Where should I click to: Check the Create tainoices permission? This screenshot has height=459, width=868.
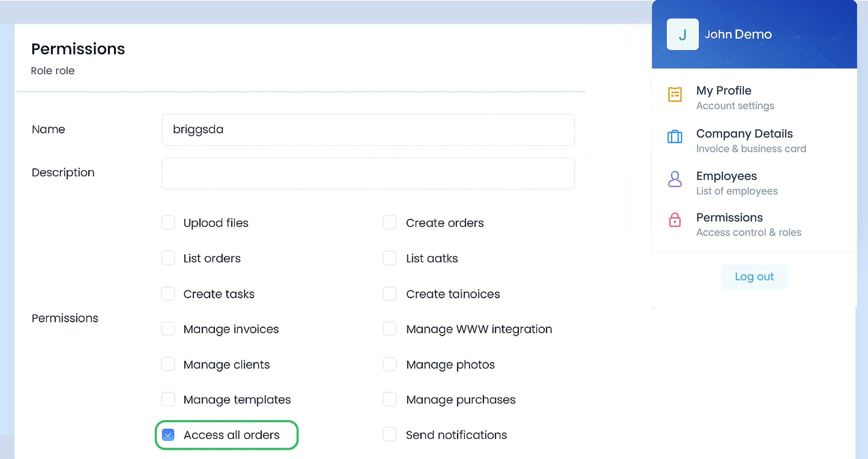coord(390,294)
